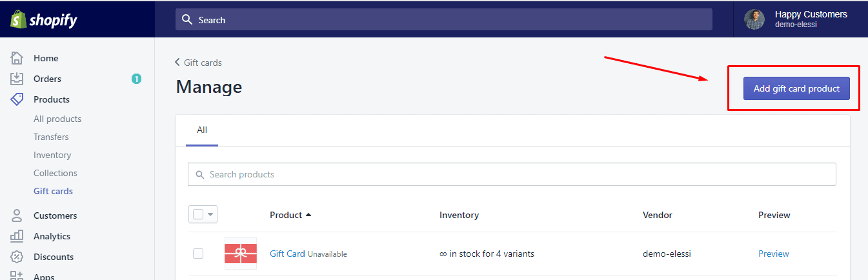Click the Analytics bar chart icon
This screenshot has width=868, height=280.
pos(17,236)
